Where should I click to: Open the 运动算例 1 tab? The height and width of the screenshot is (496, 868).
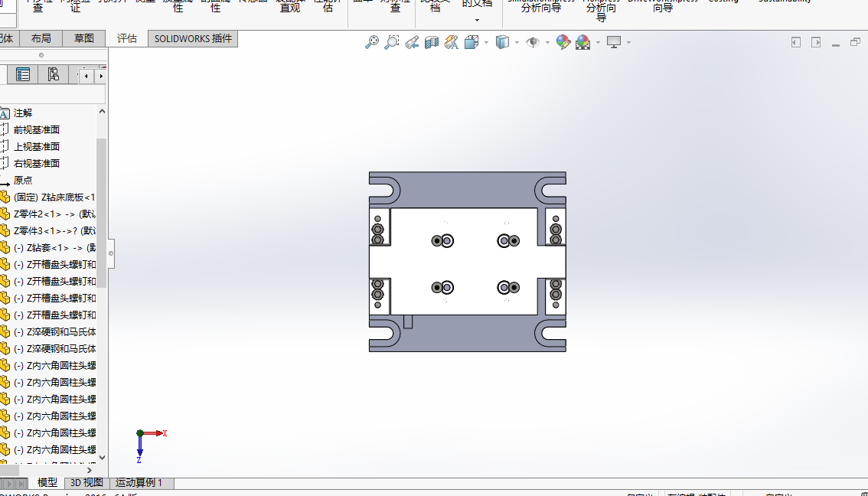pyautogui.click(x=139, y=483)
